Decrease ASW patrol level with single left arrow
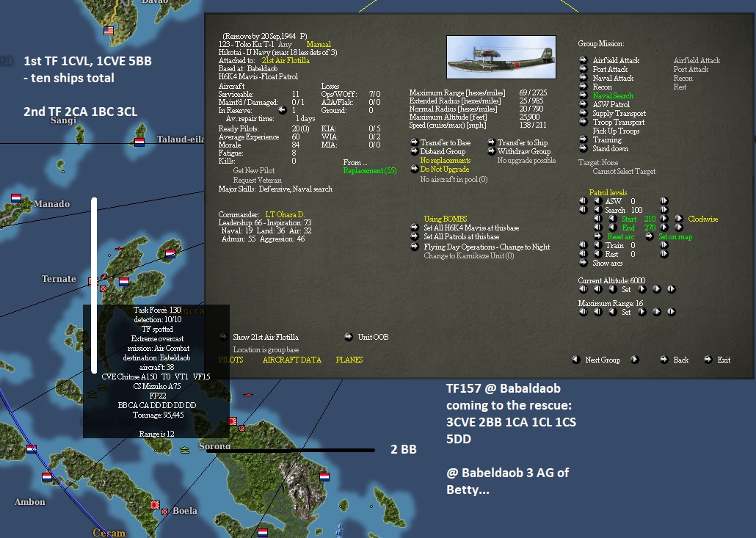Screen dimensions: 756x538 [x=598, y=200]
